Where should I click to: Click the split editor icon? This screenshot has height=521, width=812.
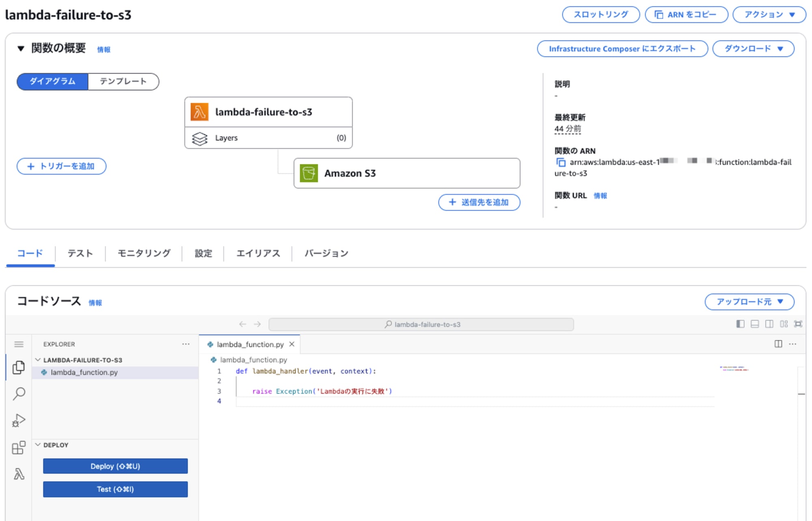(x=778, y=344)
